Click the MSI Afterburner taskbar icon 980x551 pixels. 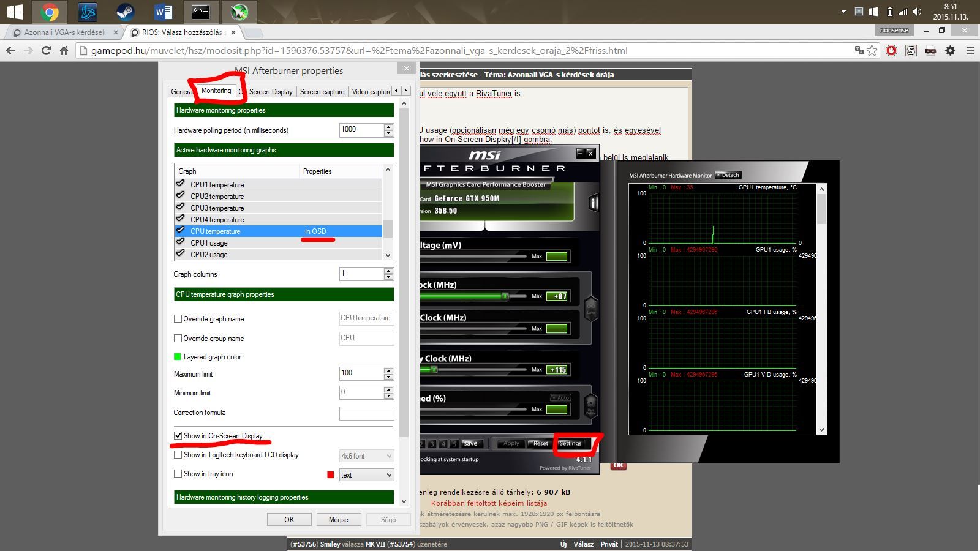click(239, 12)
